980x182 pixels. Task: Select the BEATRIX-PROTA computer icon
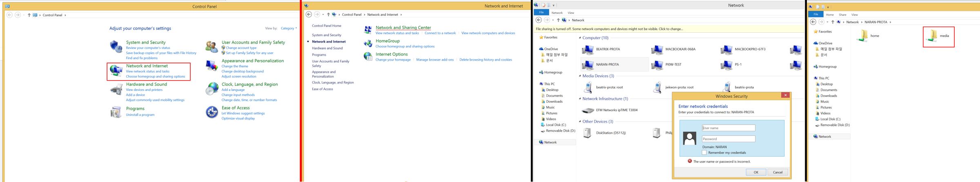588,49
